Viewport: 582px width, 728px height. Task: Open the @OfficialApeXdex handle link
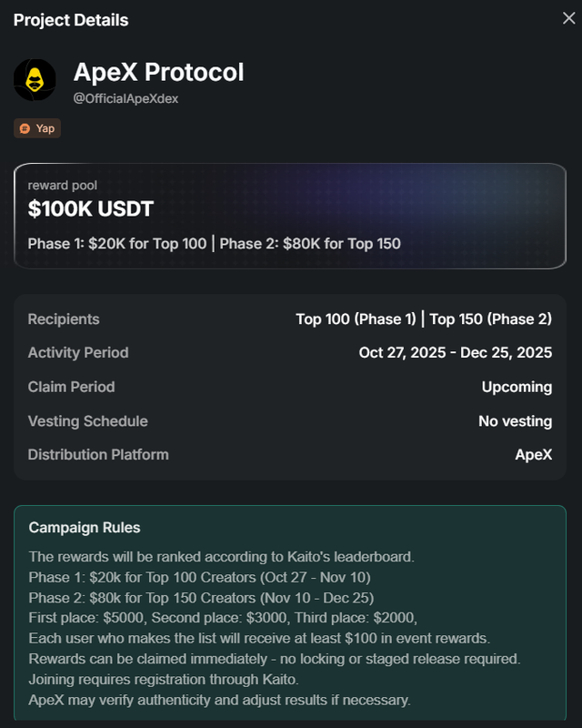pyautogui.click(x=125, y=98)
